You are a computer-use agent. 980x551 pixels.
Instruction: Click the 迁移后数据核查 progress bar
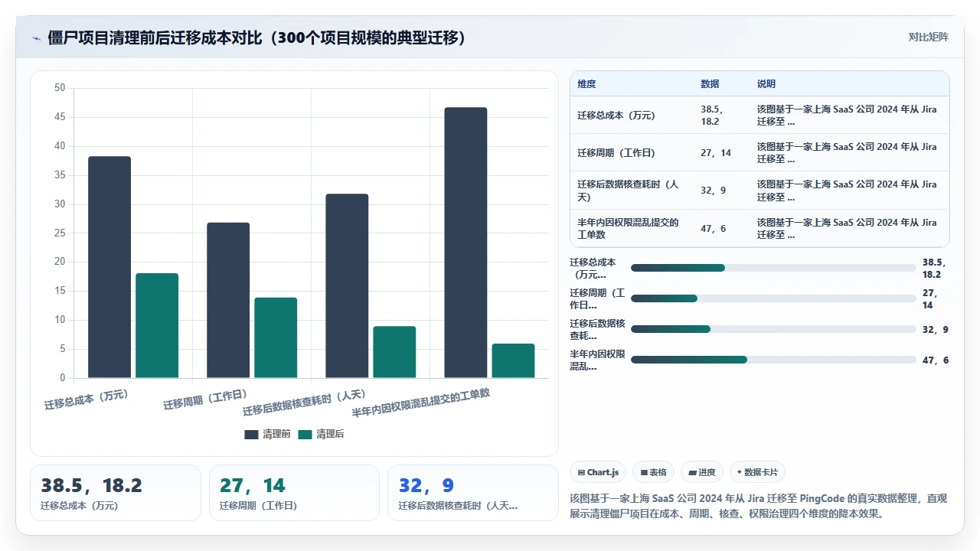[773, 329]
